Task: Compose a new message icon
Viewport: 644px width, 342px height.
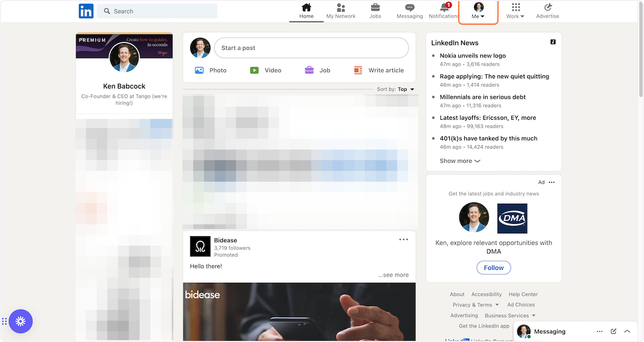Action: point(613,331)
